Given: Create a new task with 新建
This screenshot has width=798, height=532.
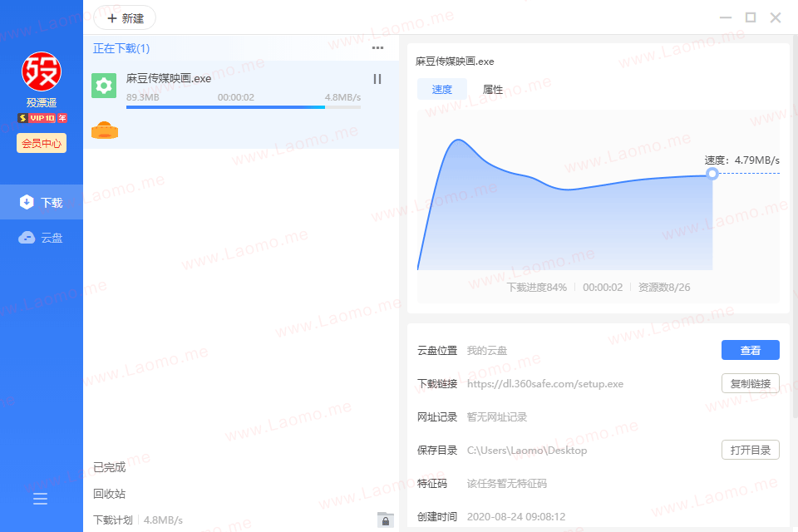Looking at the screenshot, I should coord(125,18).
